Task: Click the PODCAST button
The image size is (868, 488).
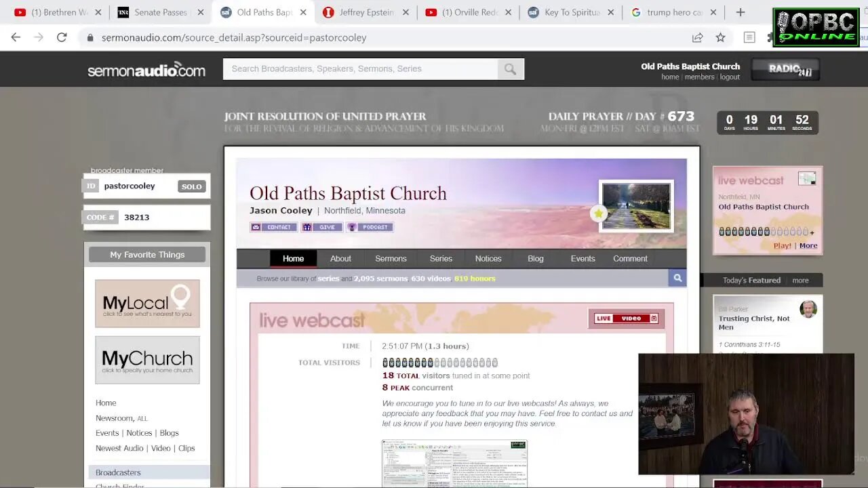Action: [370, 227]
